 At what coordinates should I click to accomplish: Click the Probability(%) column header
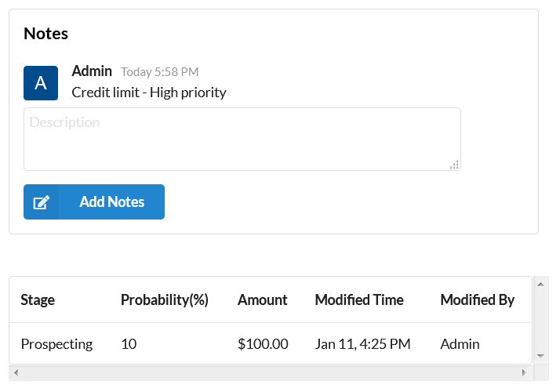[x=164, y=300]
